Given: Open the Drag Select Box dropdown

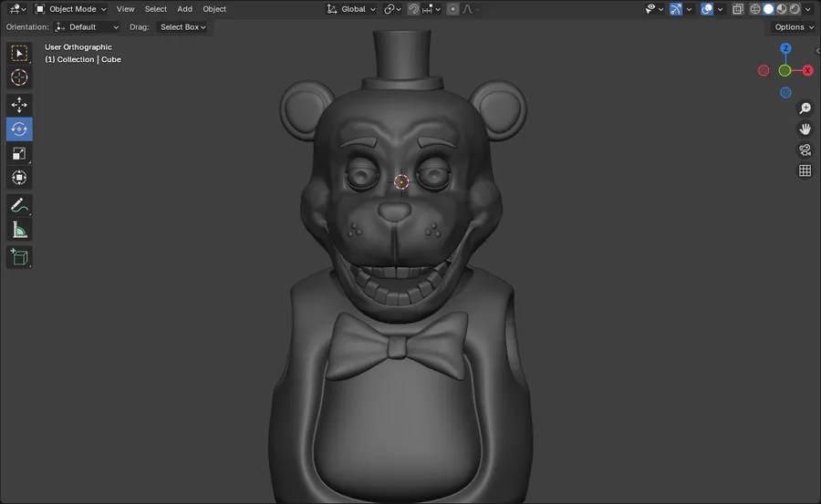Looking at the screenshot, I should [182, 26].
